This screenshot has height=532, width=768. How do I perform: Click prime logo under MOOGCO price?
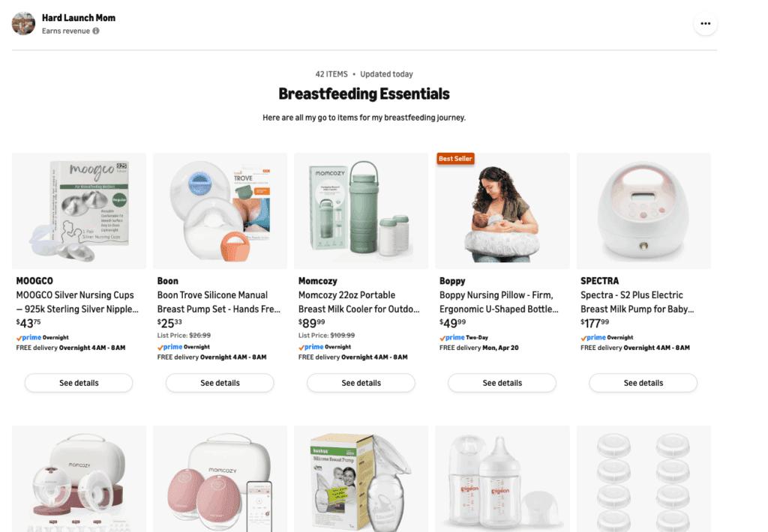[x=29, y=337]
